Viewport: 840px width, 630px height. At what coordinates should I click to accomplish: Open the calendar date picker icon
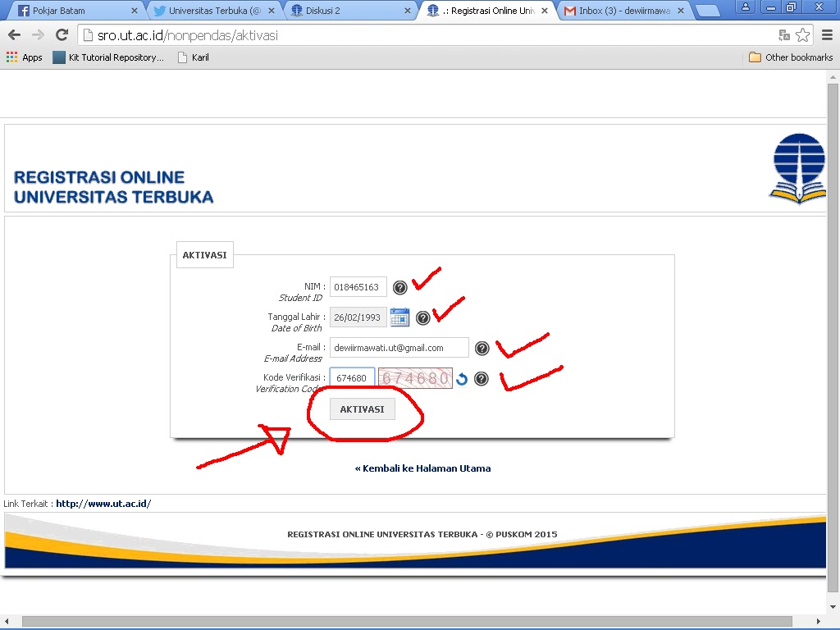click(399, 317)
